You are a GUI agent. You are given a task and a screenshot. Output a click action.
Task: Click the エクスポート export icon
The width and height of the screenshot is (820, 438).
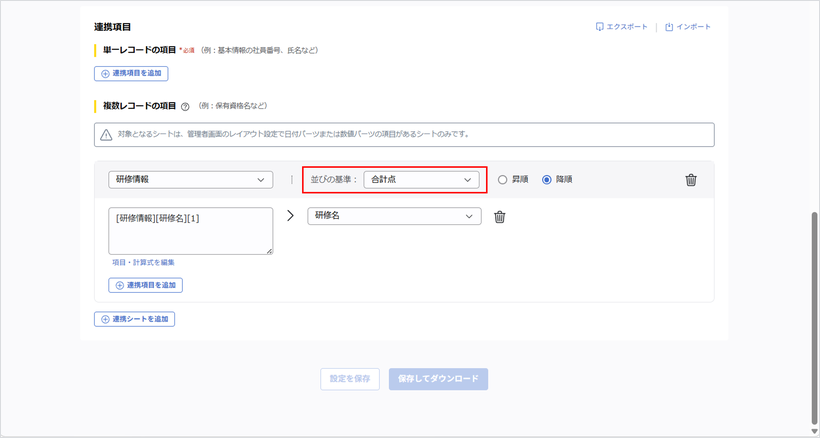600,27
